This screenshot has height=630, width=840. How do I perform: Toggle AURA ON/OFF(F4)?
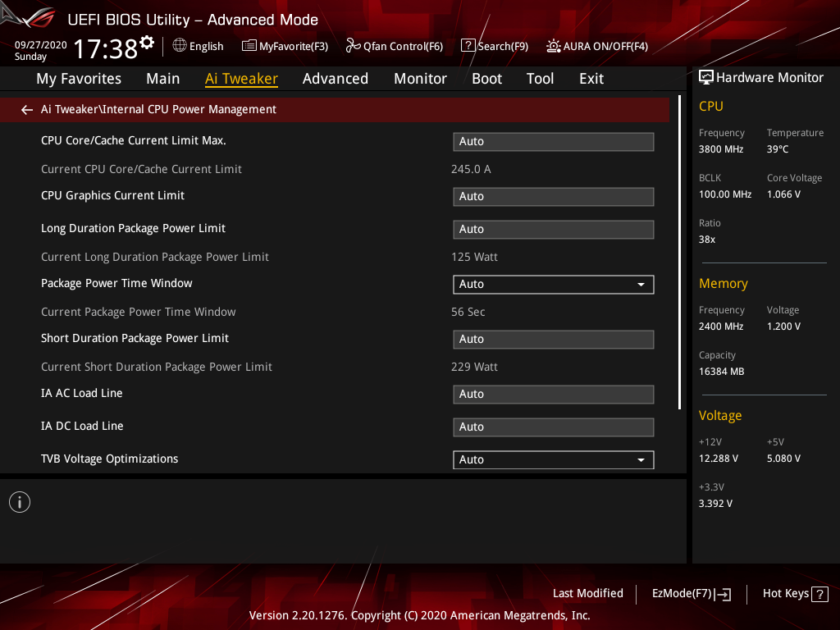pos(597,46)
